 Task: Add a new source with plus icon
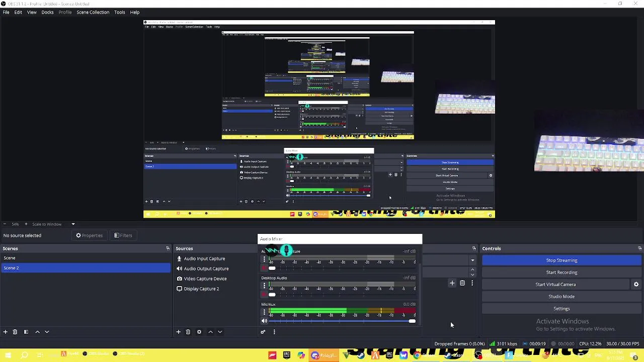(178, 332)
